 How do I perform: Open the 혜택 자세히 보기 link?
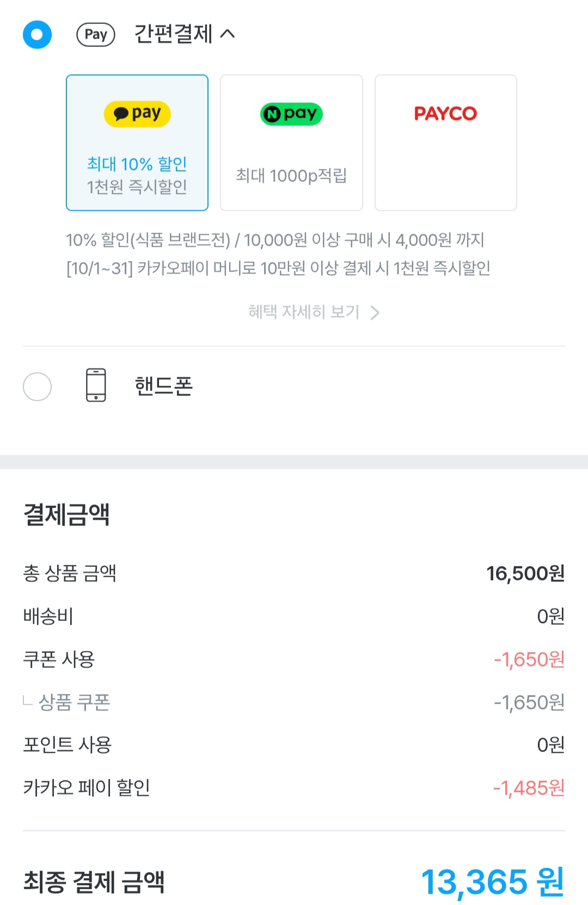pyautogui.click(x=304, y=312)
